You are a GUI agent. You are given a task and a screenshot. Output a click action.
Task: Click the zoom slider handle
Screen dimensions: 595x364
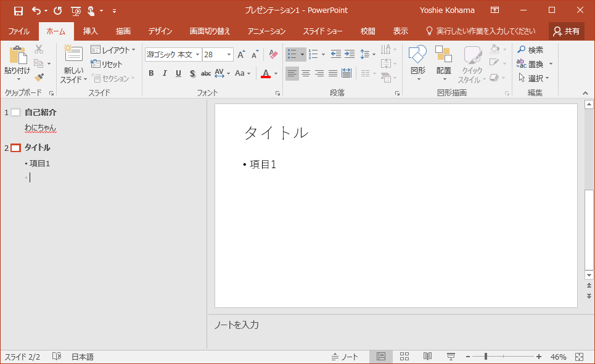[486, 357]
